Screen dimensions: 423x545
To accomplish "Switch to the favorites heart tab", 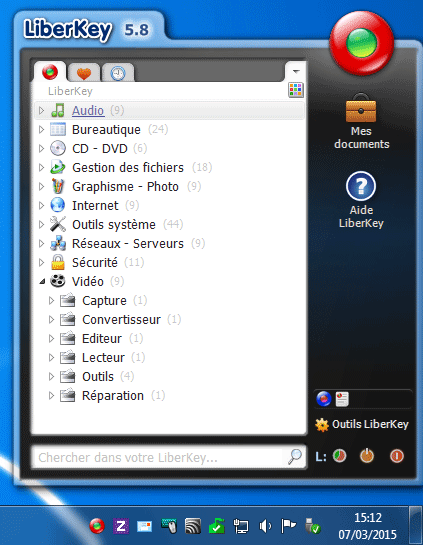I will pos(83,73).
